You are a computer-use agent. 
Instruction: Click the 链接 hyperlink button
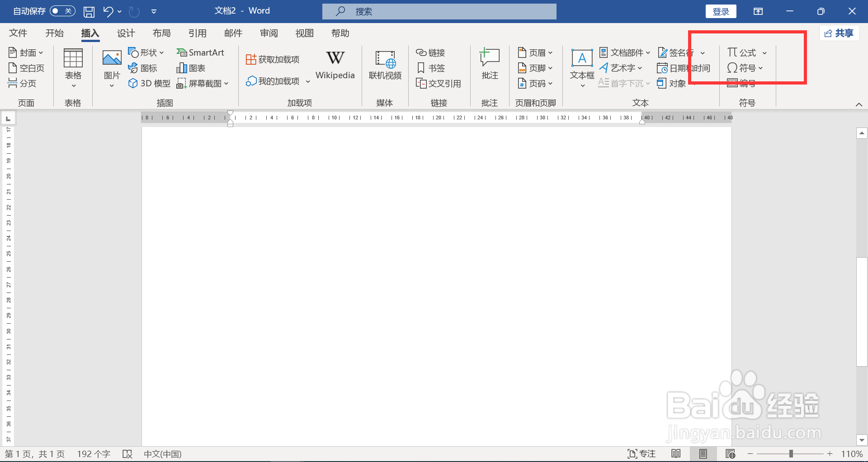pos(430,52)
